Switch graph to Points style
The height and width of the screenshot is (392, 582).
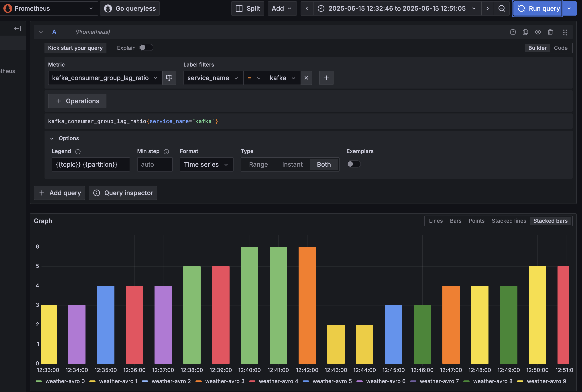(476, 221)
